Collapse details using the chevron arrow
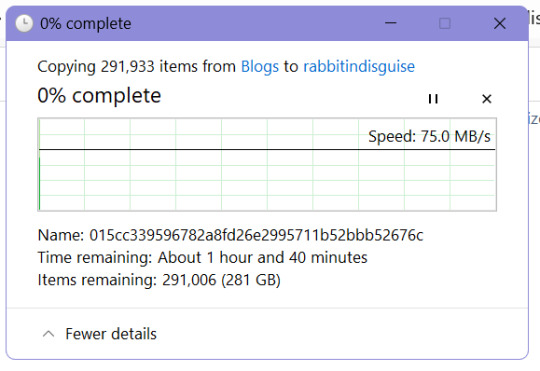The image size is (540, 371). click(x=48, y=334)
